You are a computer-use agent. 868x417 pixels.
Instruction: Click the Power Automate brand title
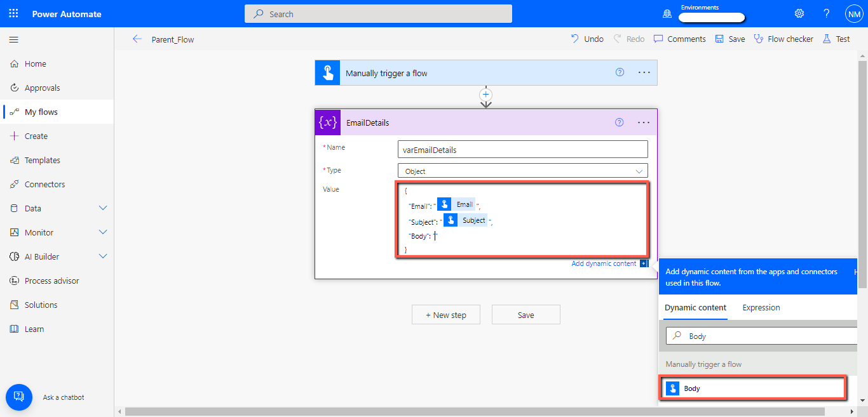(x=67, y=14)
